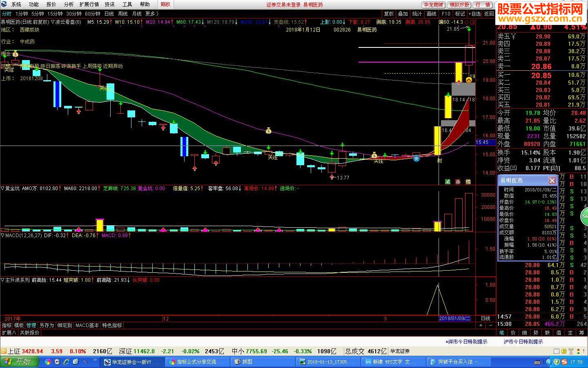Open the 关联报价 tab
This screenshot has height=368, width=588.
(x=29, y=333)
